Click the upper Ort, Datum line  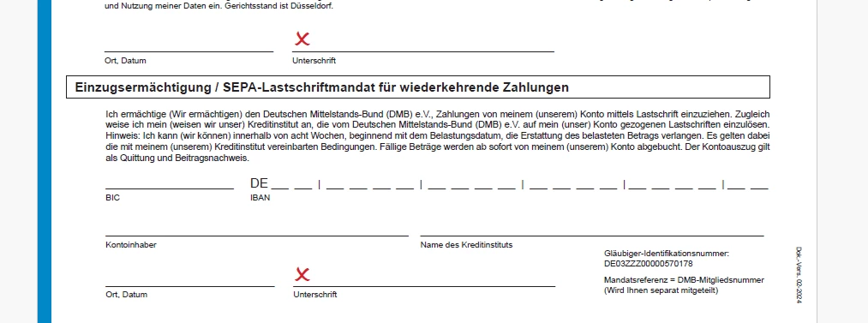tap(189, 51)
